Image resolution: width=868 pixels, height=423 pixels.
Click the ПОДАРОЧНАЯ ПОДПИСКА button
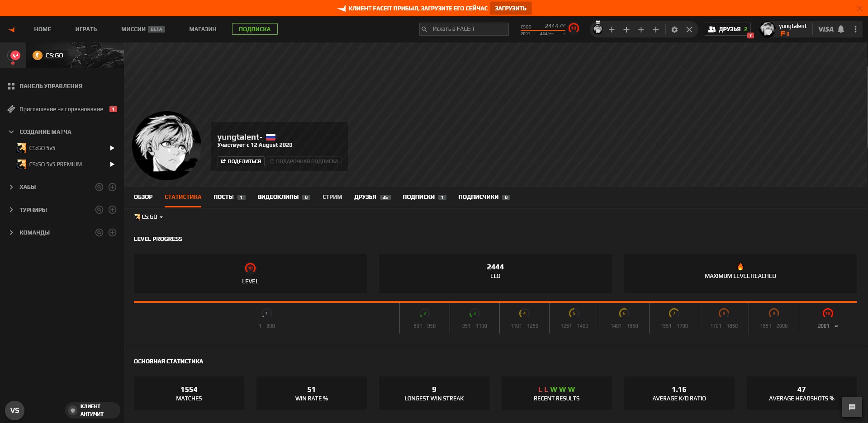[304, 161]
